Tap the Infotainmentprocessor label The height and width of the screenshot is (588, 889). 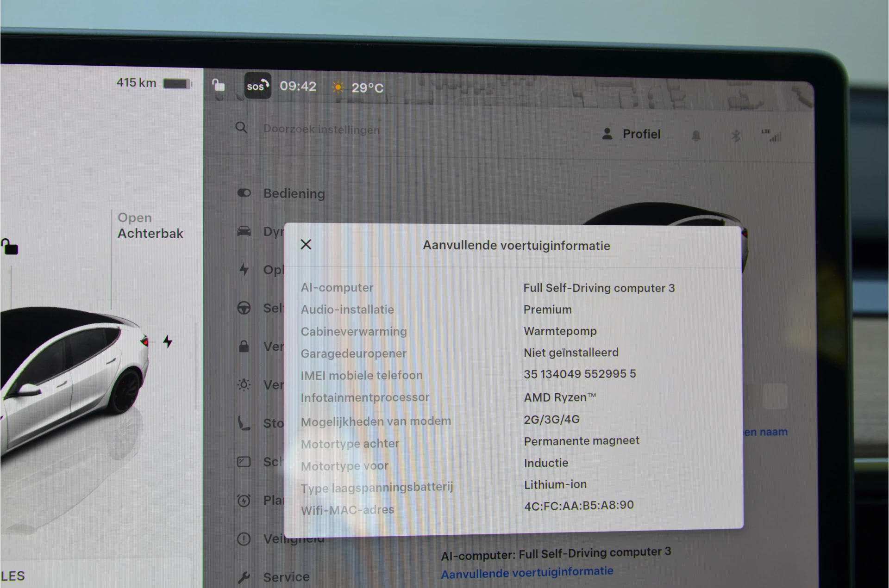[x=365, y=397]
